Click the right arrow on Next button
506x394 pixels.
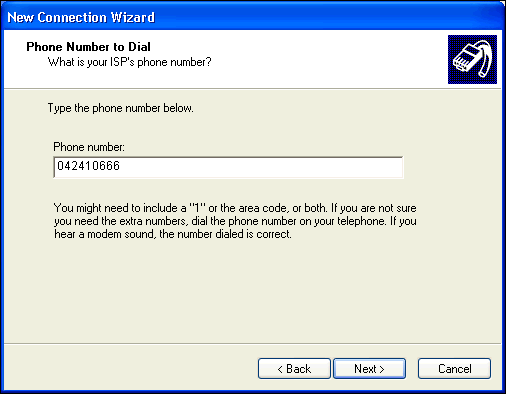tap(382, 369)
